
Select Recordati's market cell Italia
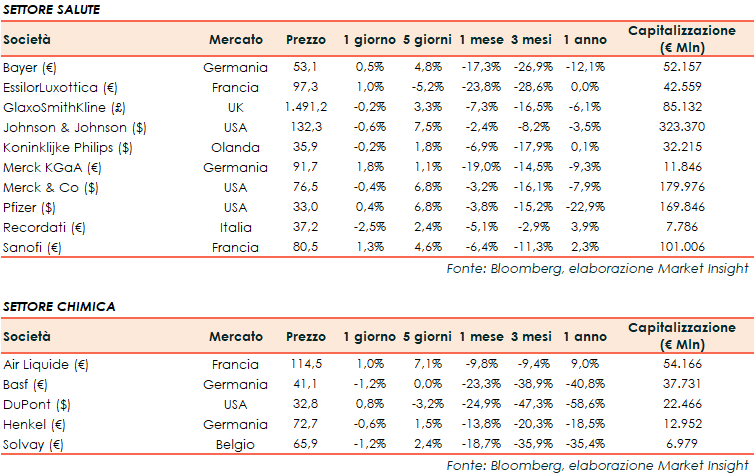tap(250, 227)
